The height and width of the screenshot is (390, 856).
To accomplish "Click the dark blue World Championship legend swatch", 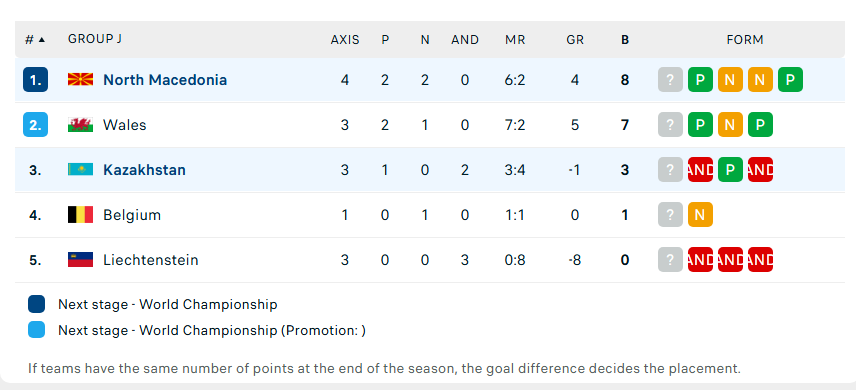I will click(x=37, y=304).
